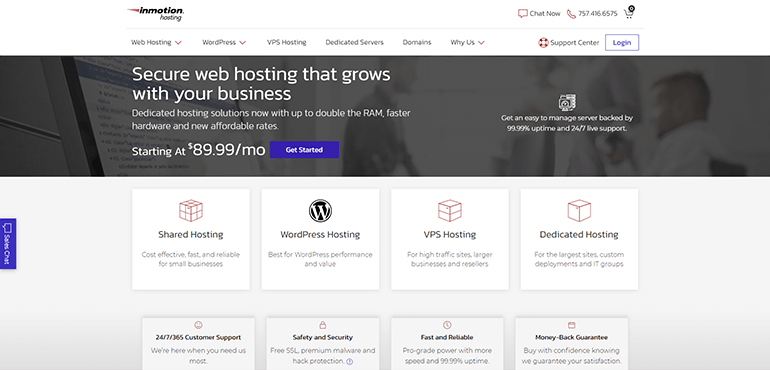Click the phone number 757.416.6575
The image size is (770, 370).
(x=598, y=14)
